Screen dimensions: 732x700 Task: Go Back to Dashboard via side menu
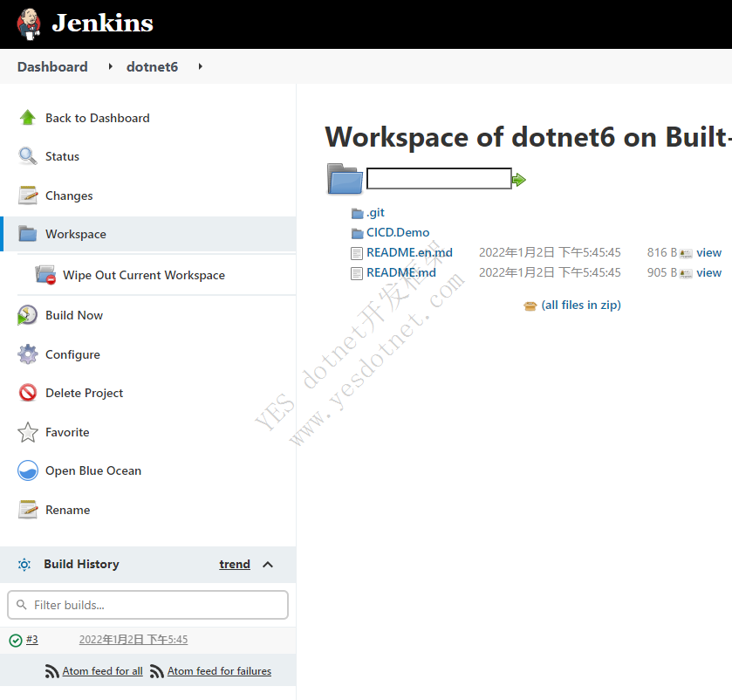click(x=98, y=118)
